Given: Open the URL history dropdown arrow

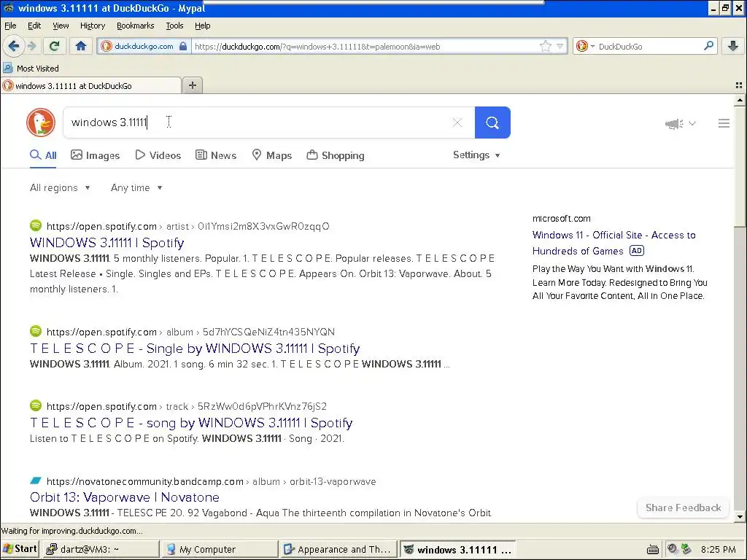Looking at the screenshot, I should pos(560,46).
